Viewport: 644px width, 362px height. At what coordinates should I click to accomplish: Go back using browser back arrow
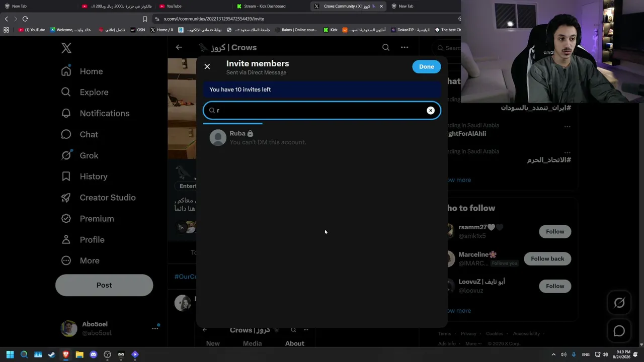coord(6,19)
